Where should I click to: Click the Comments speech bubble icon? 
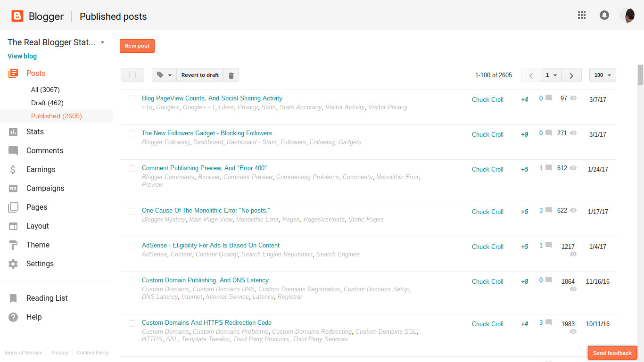[13, 151]
